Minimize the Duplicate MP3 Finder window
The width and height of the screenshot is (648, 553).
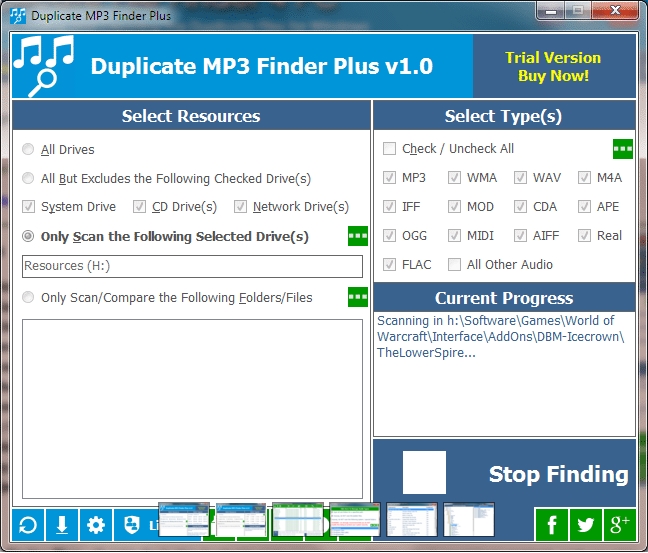pyautogui.click(x=551, y=11)
